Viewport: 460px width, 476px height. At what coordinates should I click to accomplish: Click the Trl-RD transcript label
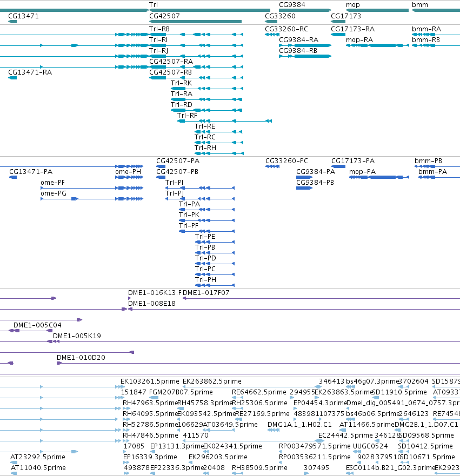(181, 105)
